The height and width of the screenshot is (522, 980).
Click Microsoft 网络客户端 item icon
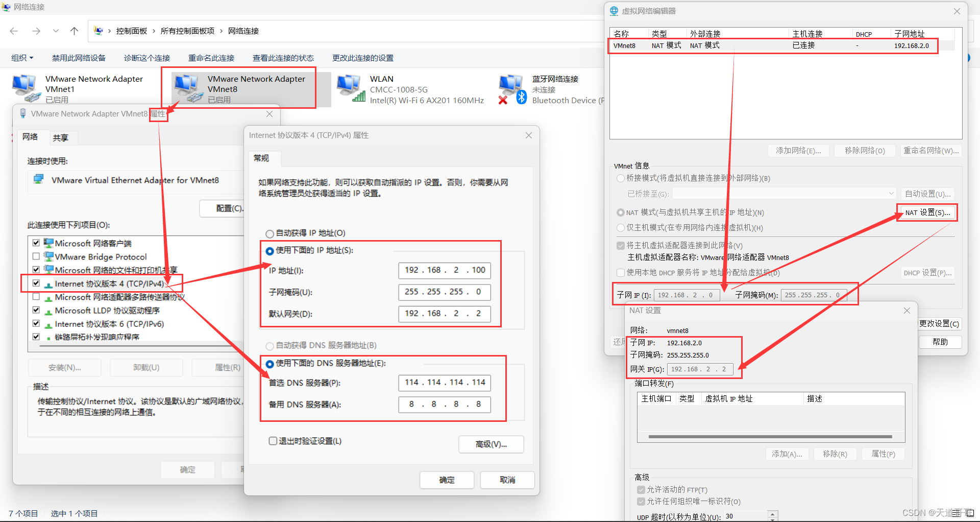click(x=48, y=243)
